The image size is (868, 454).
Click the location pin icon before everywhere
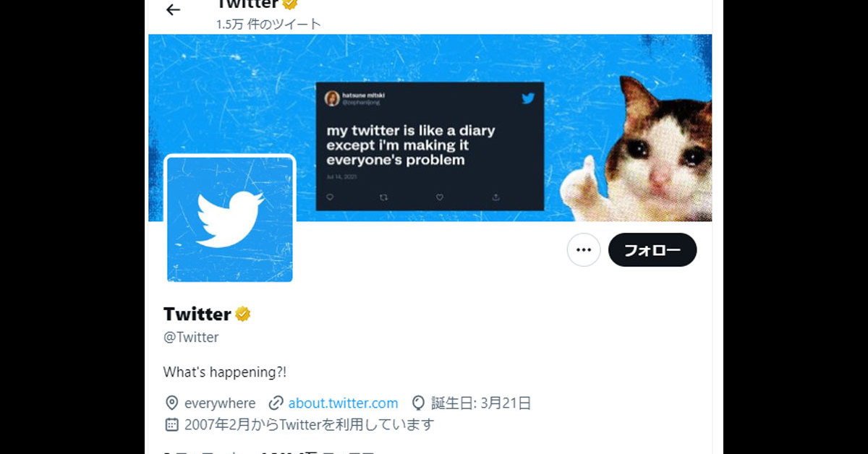coord(171,403)
